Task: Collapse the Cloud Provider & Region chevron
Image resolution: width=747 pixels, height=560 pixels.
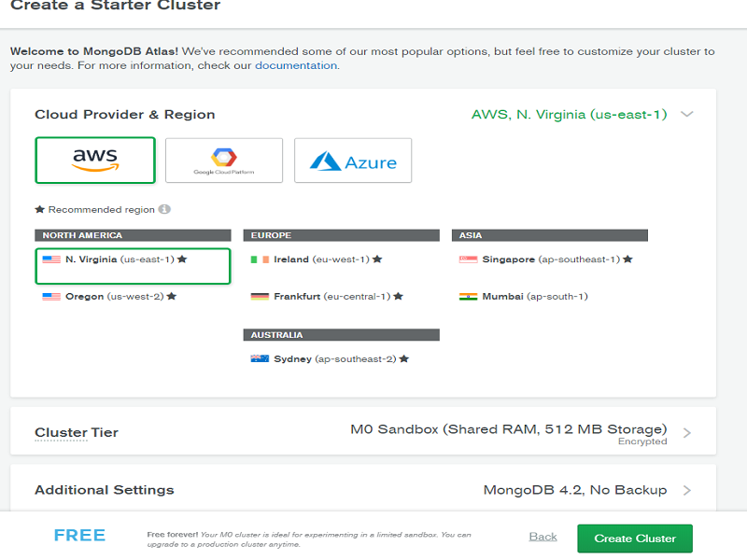Action: coord(686,114)
